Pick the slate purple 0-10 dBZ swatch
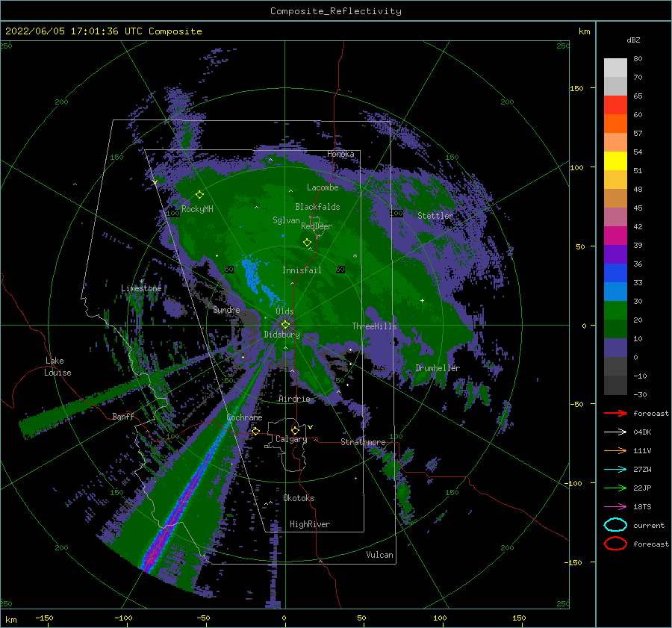This screenshot has height=628, width=672. (x=615, y=348)
